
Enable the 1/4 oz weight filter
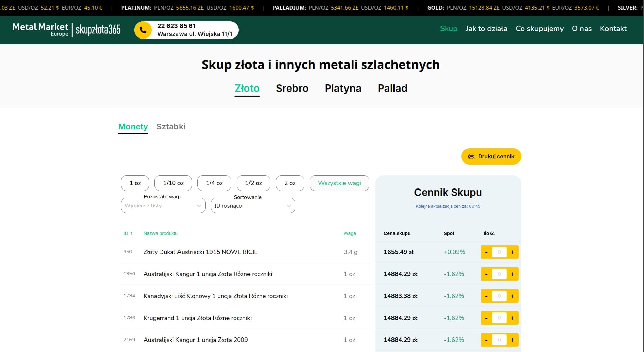click(214, 183)
